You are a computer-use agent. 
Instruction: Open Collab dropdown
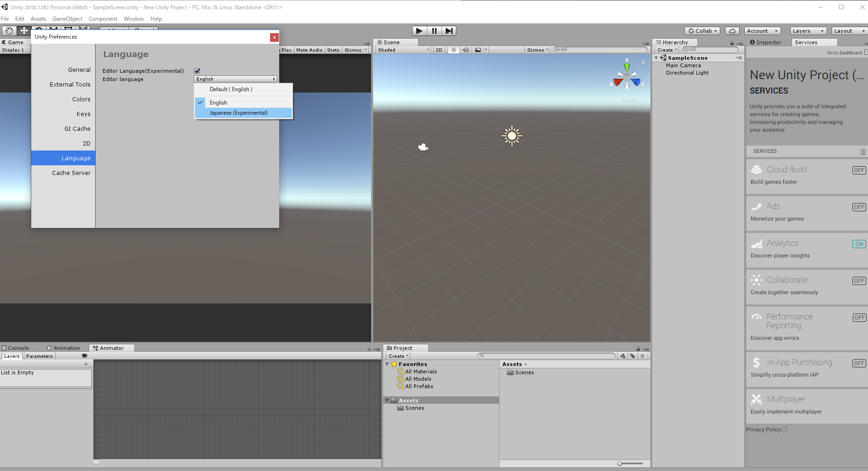tap(702, 31)
